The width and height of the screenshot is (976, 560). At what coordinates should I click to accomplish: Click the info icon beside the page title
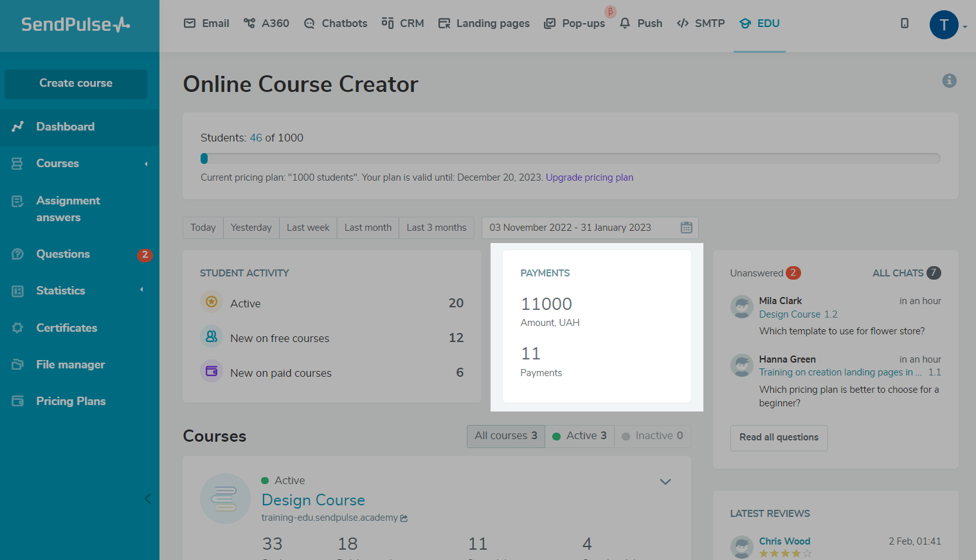pyautogui.click(x=949, y=80)
